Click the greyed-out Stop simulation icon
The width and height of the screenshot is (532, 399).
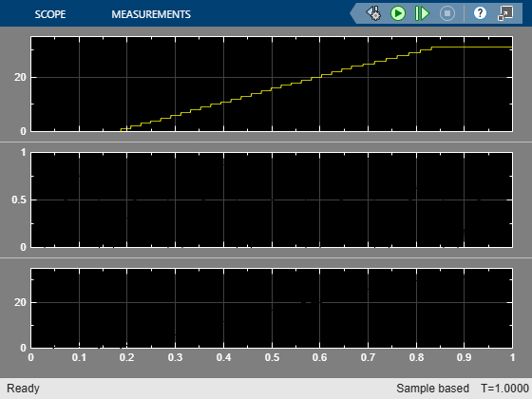coord(447,13)
